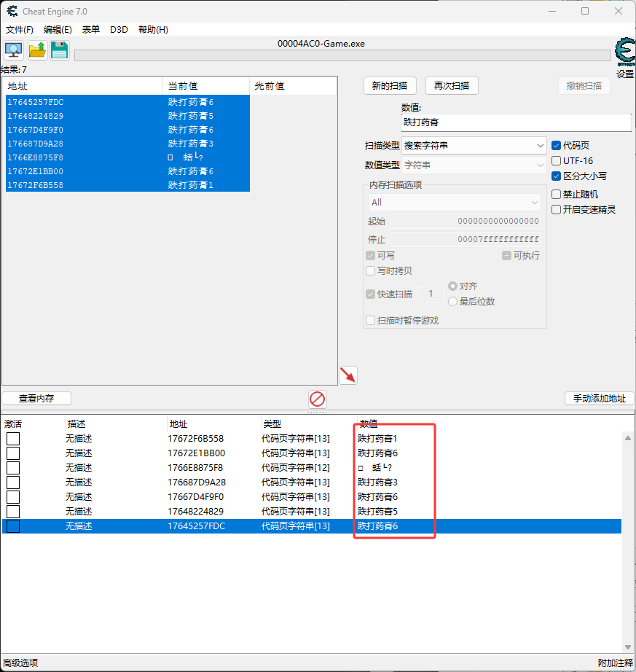
Task: Click the 手动添加地址 button
Action: pos(600,399)
